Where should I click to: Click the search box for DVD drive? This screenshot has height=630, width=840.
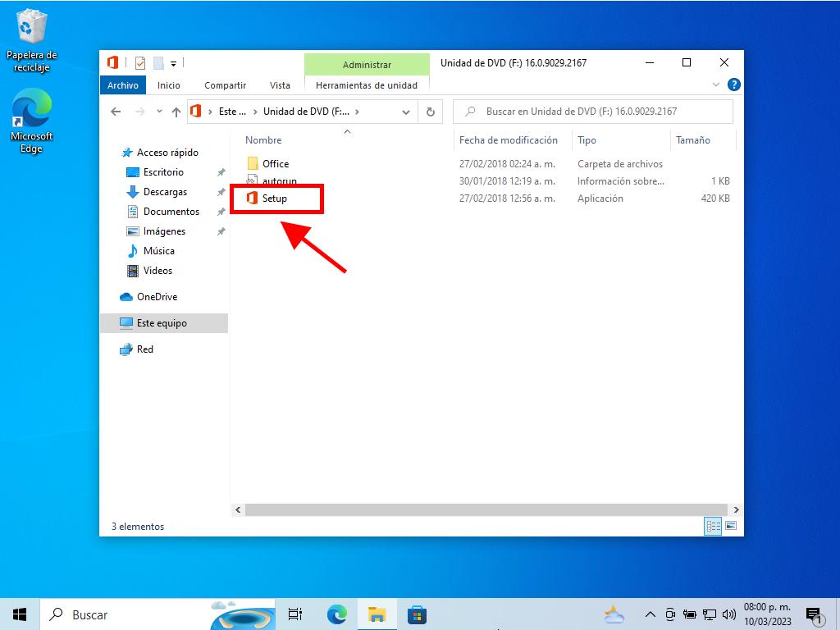coord(592,112)
